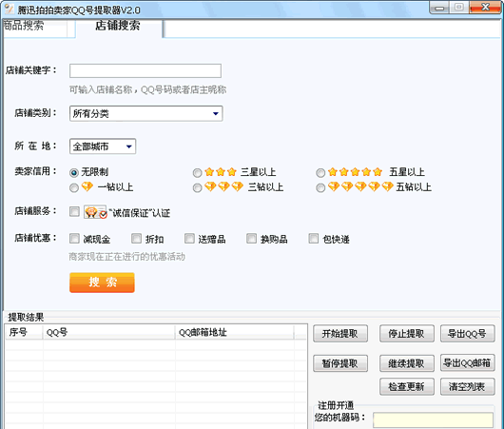
Task: Click the hint text 可输入店铺名称，QQ号码或者店主昵称
Action: tap(147, 89)
